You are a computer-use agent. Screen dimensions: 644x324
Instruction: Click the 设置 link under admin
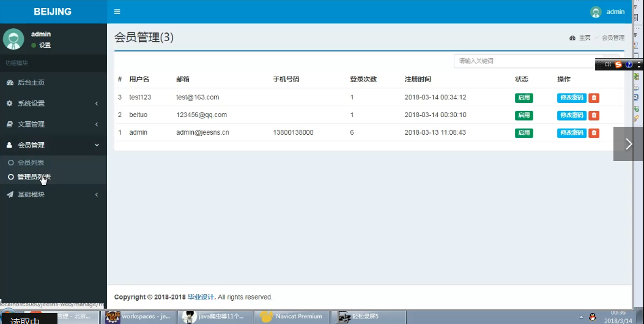click(45, 45)
